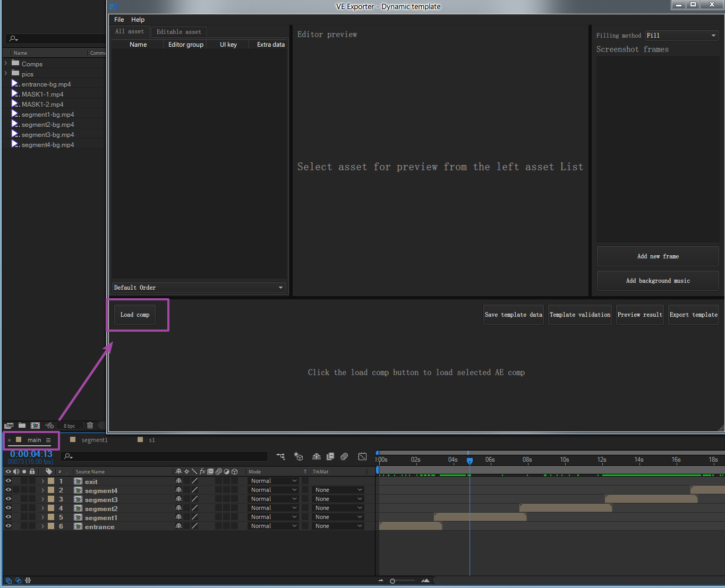The image size is (725, 588).
Task: Hide the segment4 layer
Action: coord(8,490)
